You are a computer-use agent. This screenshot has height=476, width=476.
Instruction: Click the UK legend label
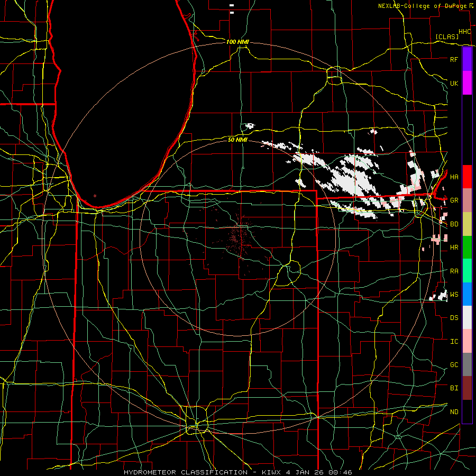click(454, 83)
